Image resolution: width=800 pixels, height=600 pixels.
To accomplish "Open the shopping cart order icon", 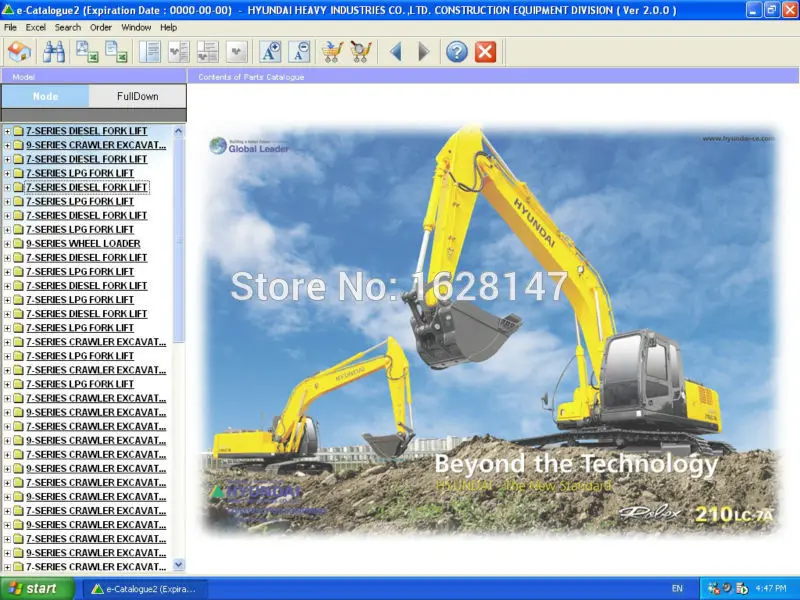I will [332, 52].
